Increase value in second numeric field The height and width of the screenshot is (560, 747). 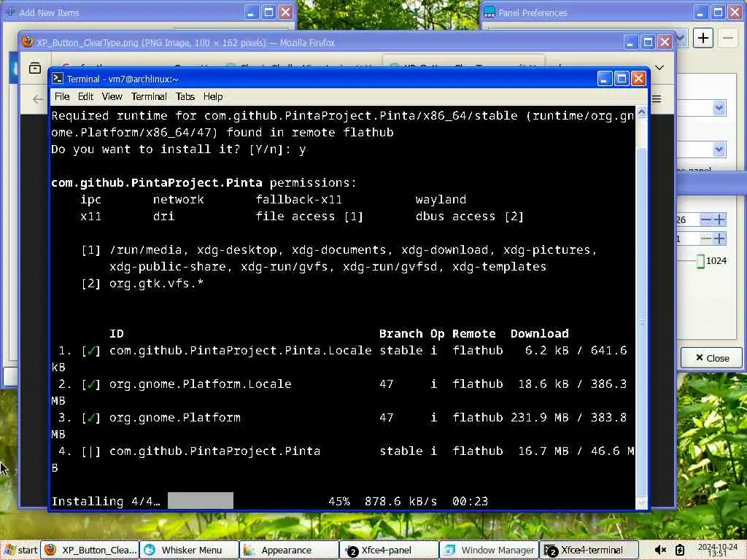pyautogui.click(x=719, y=238)
